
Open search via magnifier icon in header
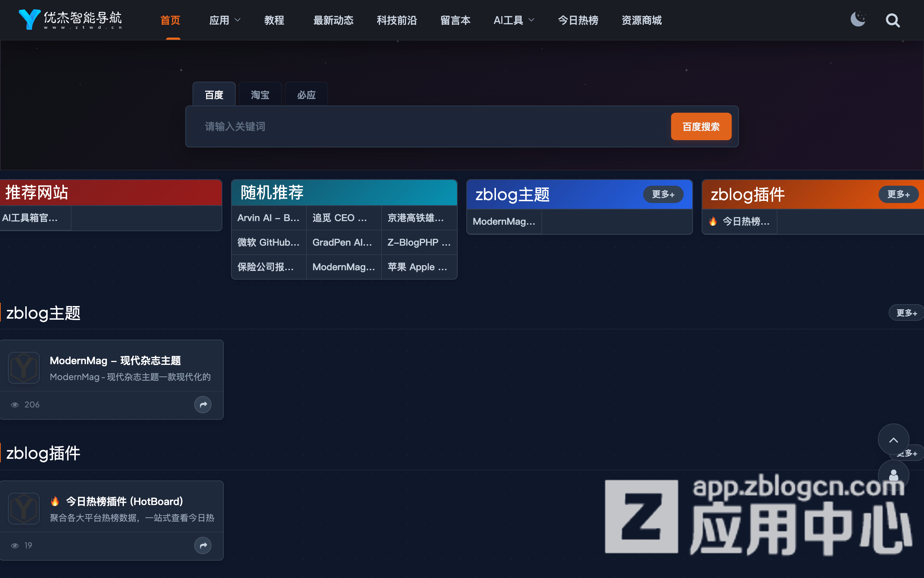click(x=893, y=20)
